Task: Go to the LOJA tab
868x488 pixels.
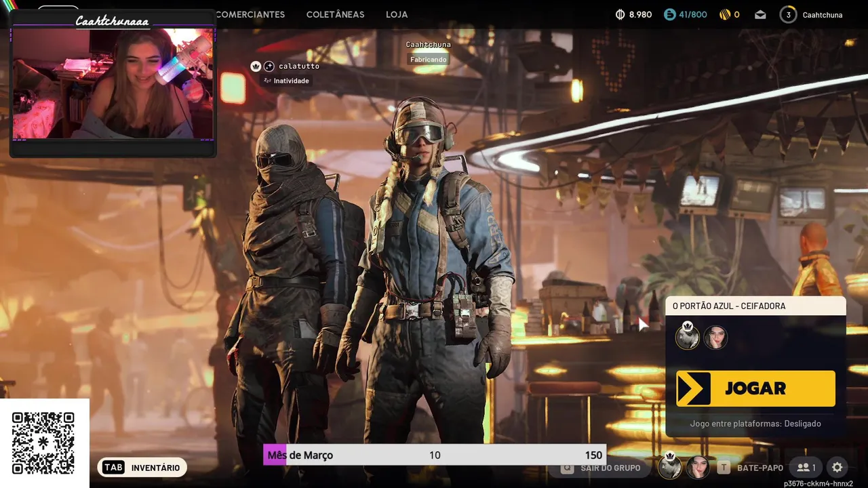Action: [x=397, y=14]
